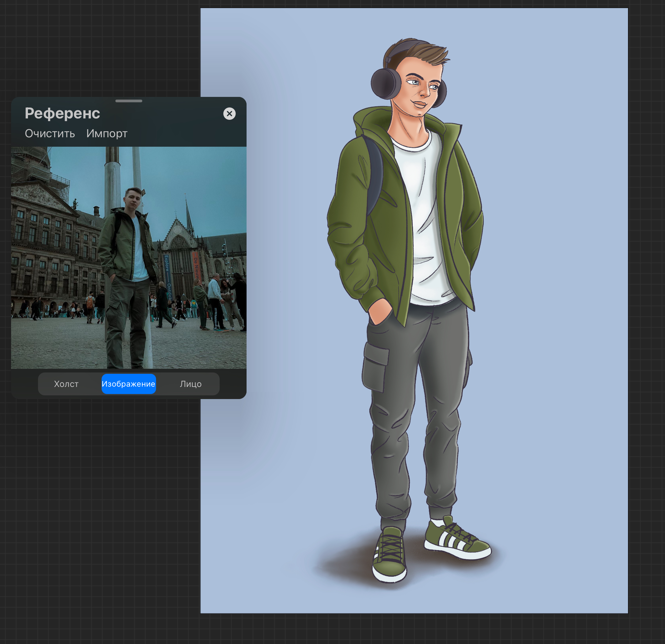Click the Reference panel drag handle
This screenshot has height=644, width=665.
click(x=128, y=101)
